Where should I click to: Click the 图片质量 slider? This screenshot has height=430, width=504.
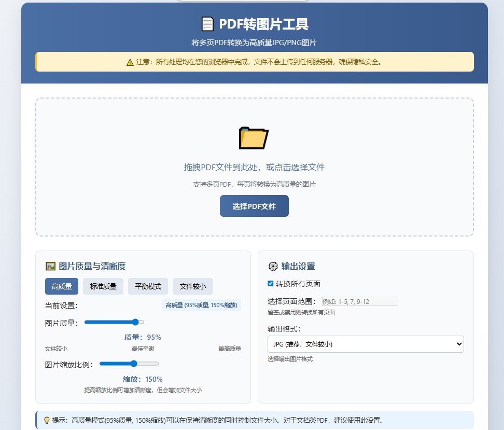point(114,322)
